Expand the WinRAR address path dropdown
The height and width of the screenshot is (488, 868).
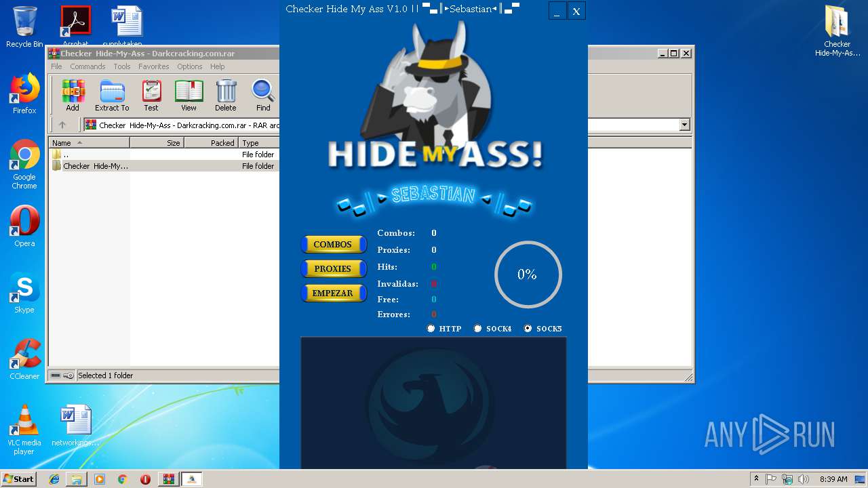pos(684,125)
